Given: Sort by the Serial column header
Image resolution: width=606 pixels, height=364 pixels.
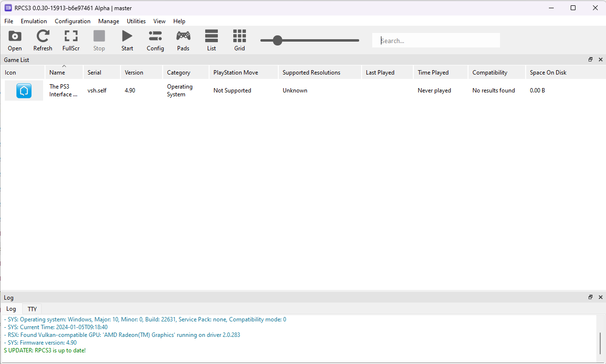Looking at the screenshot, I should click(x=102, y=73).
